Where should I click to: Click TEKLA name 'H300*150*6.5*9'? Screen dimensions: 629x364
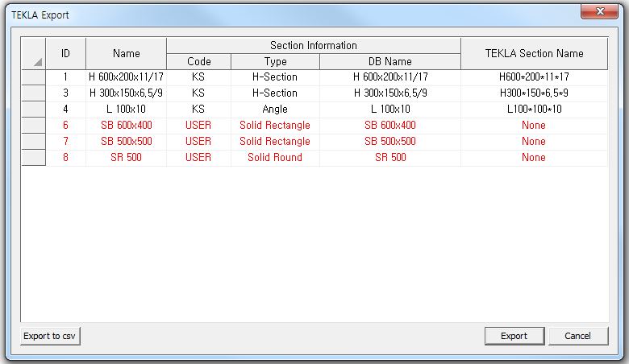(535, 93)
